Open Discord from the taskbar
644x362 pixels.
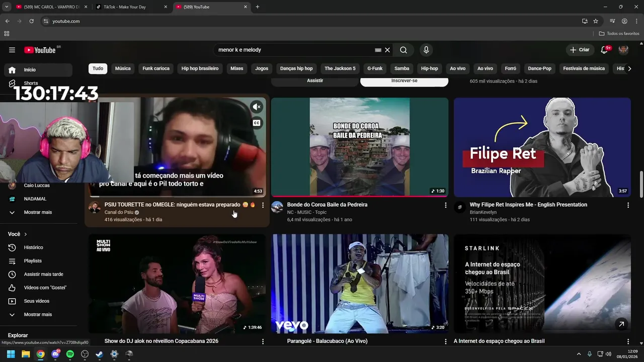tap(55, 354)
